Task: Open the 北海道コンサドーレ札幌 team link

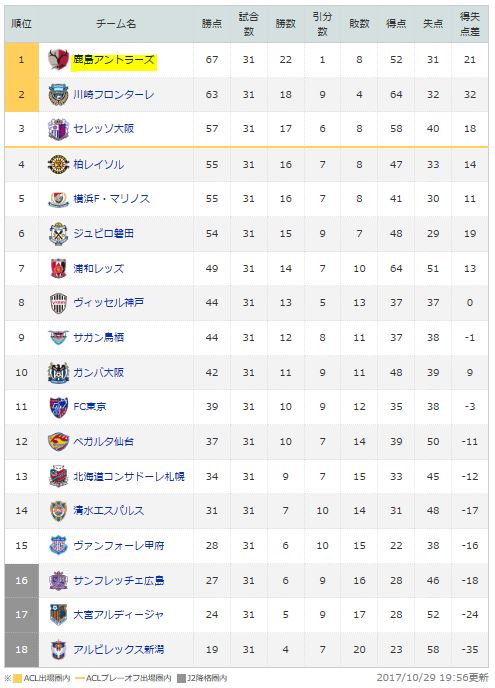Action: 129,477
